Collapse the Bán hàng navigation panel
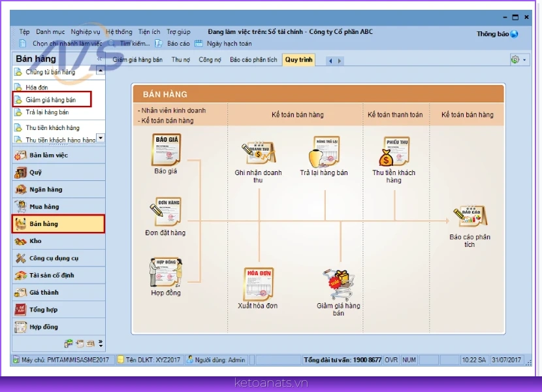 click(99, 59)
